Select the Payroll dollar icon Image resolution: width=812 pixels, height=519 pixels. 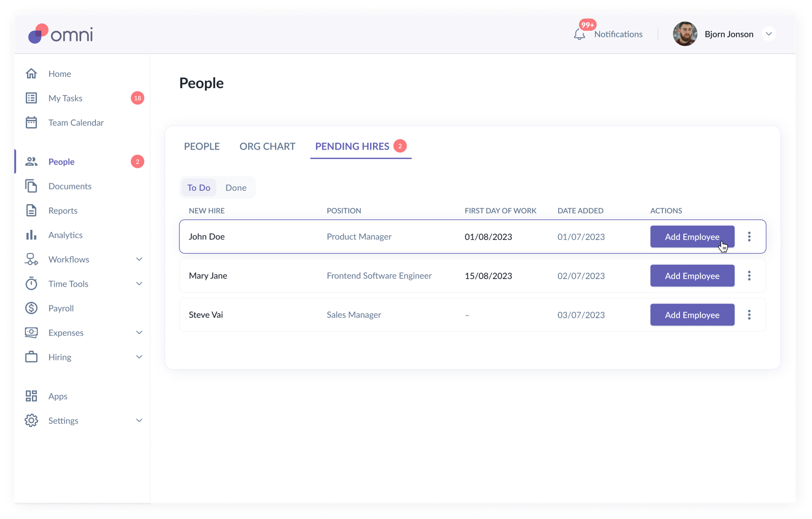(31, 308)
